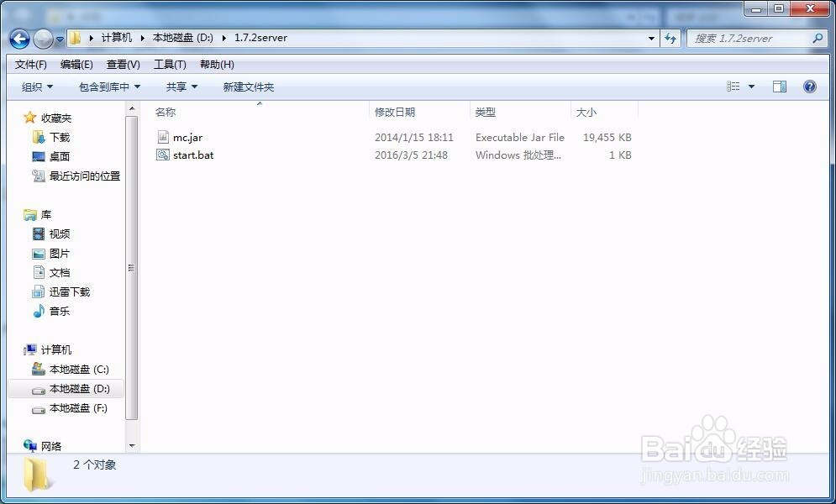Viewport: 836px width, 504px height.
Task: Open address bar history dropdown arrow
Action: 651,39
